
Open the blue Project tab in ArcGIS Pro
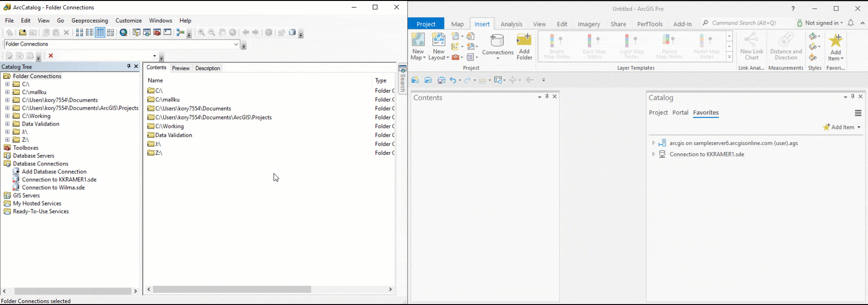click(x=426, y=24)
